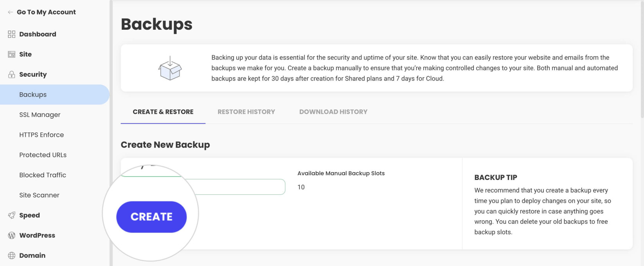Expand the WordPress section
This screenshot has width=644, height=266.
[37, 235]
